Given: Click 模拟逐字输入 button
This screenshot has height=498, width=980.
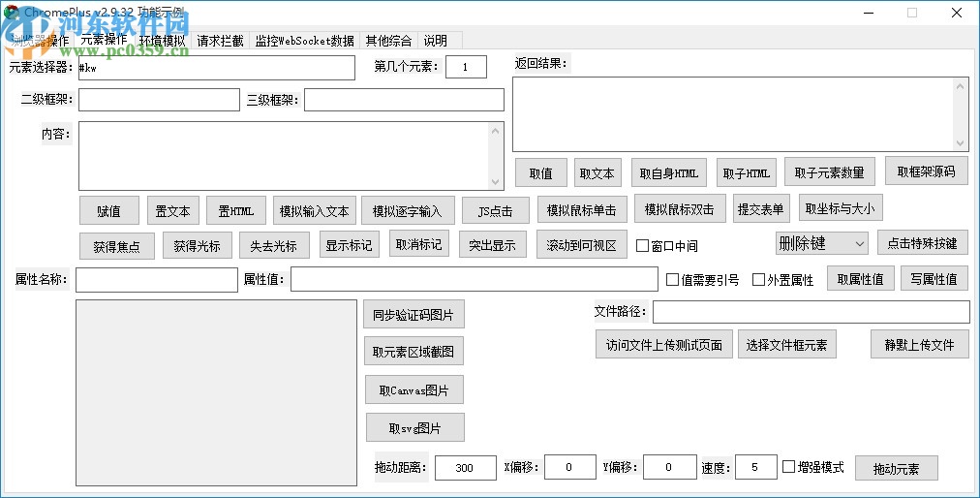Looking at the screenshot, I should 407,211.
